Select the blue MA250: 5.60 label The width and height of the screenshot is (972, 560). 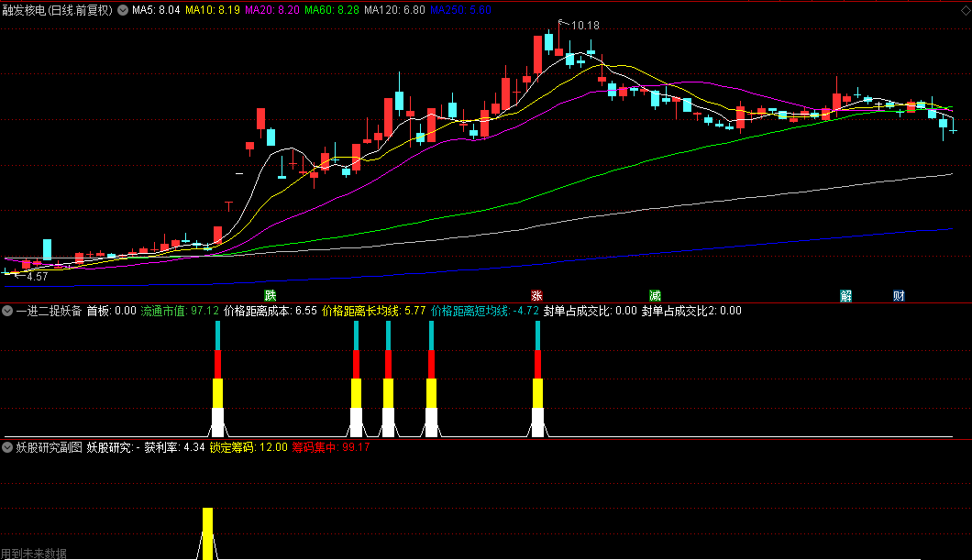point(460,10)
